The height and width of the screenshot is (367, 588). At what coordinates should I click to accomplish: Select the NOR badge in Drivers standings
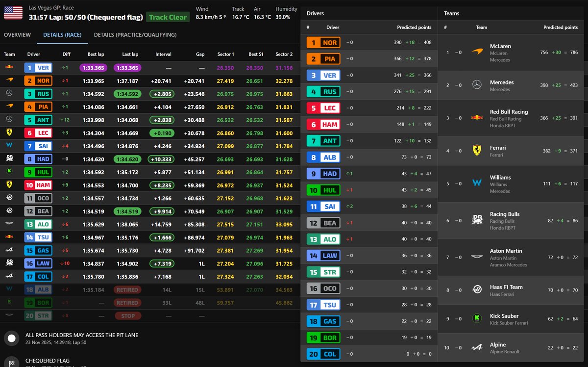click(323, 43)
